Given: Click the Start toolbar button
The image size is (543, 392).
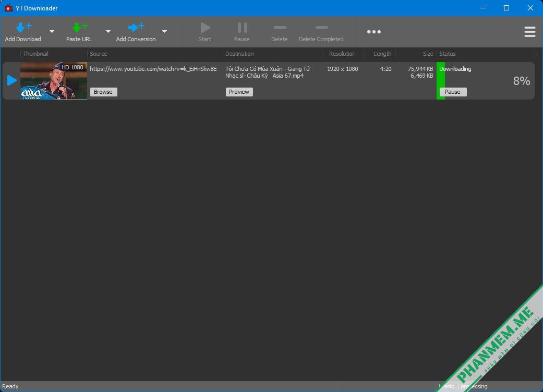Looking at the screenshot, I should point(204,32).
